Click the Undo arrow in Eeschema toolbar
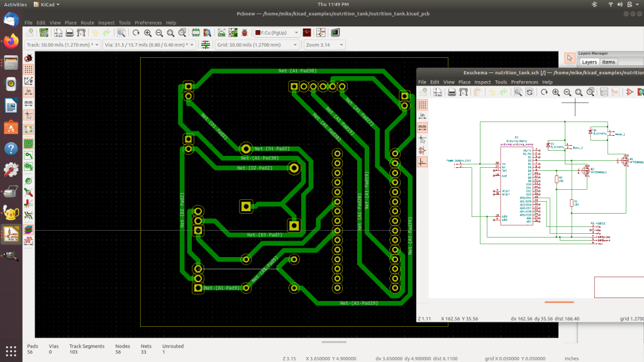The image size is (644, 362). pyautogui.click(x=492, y=92)
